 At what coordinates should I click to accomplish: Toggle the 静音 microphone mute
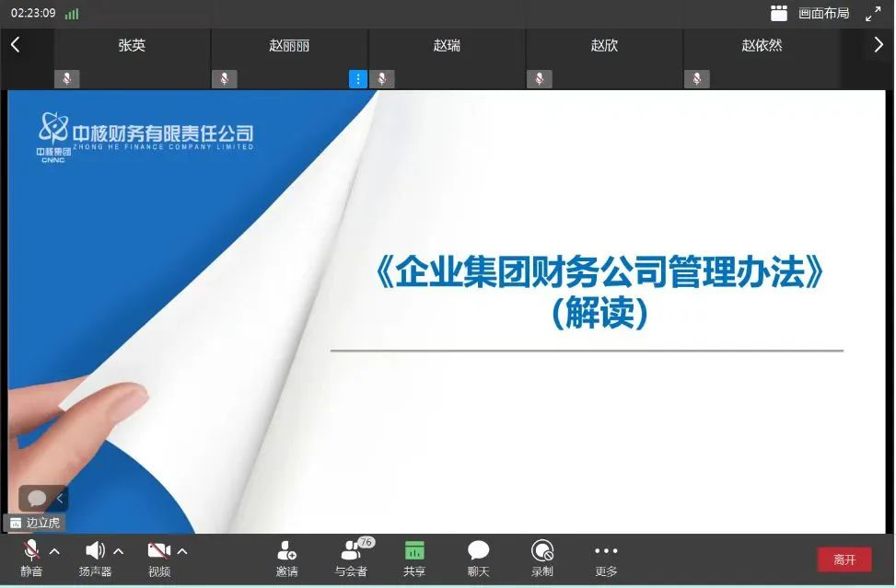[x=31, y=551]
